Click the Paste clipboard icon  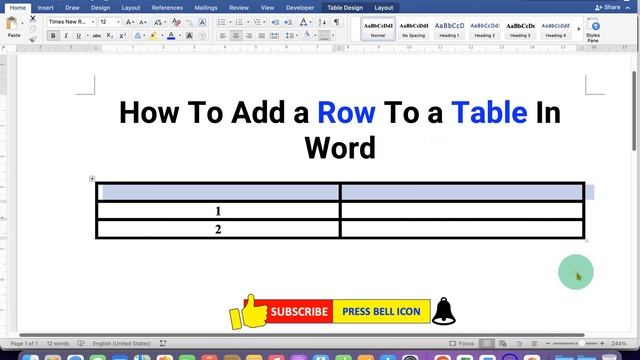pos(12,23)
